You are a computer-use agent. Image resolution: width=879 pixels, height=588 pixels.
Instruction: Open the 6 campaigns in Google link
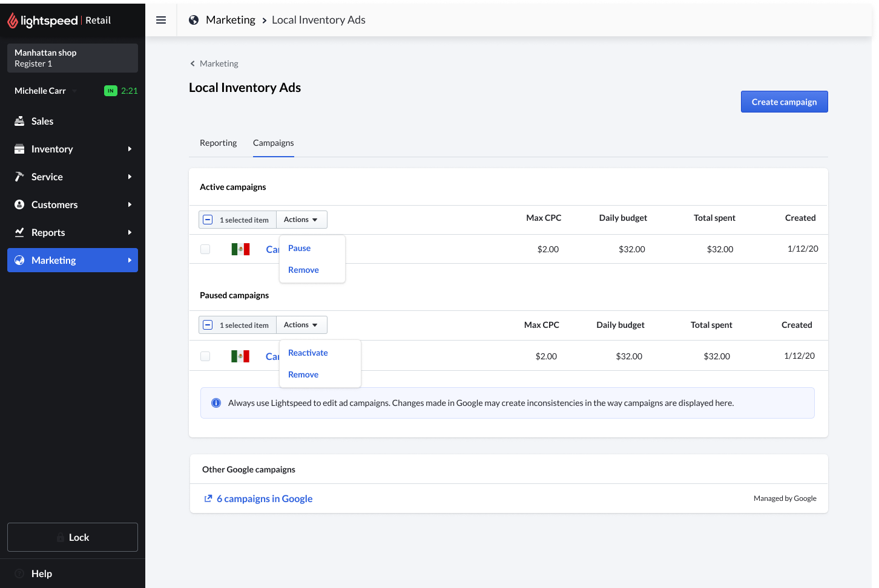pyautogui.click(x=265, y=498)
